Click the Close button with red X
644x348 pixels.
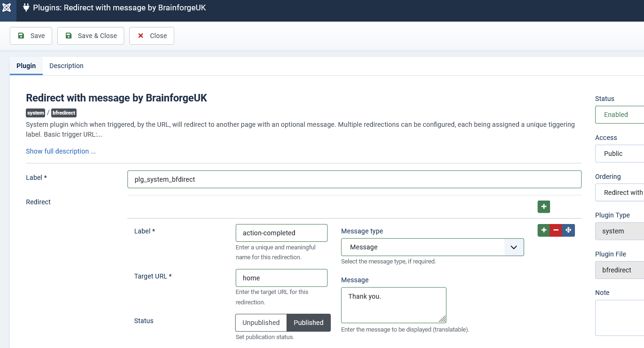point(152,36)
